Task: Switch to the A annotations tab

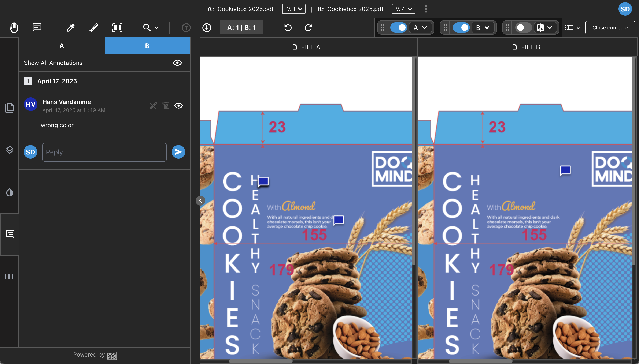Action: click(x=62, y=45)
